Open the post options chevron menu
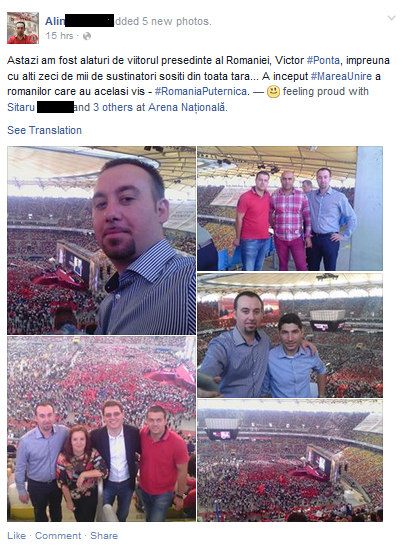This screenshot has height=551, width=403. [x=391, y=18]
